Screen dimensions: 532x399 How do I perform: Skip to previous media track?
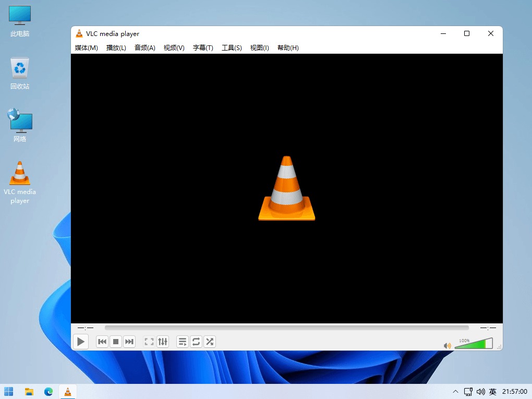[102, 342]
